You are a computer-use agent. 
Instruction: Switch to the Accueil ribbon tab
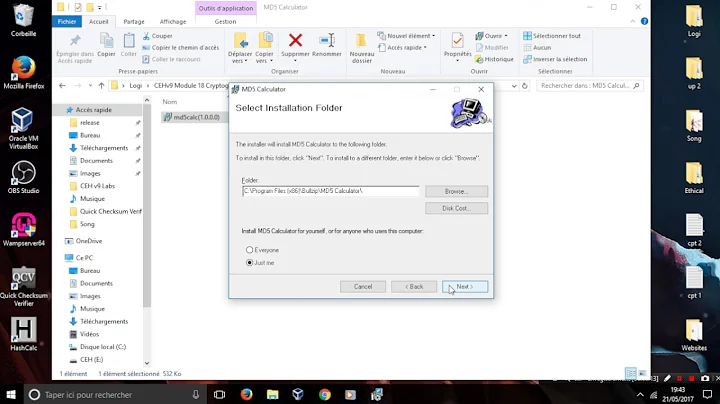pyautogui.click(x=99, y=22)
